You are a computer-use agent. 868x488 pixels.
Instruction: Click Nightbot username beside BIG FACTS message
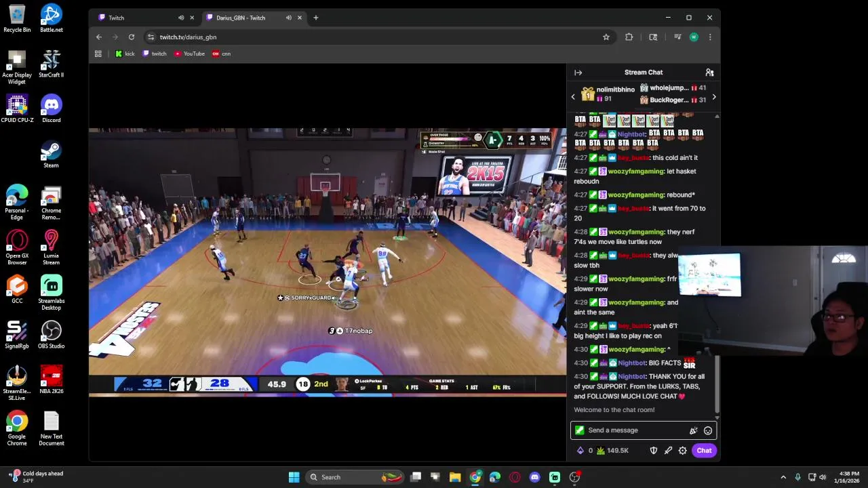click(x=631, y=363)
